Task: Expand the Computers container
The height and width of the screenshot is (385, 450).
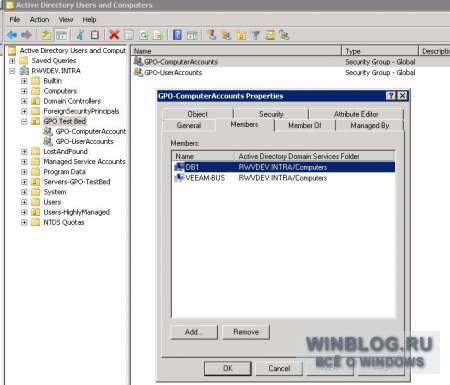Action: 24,91
